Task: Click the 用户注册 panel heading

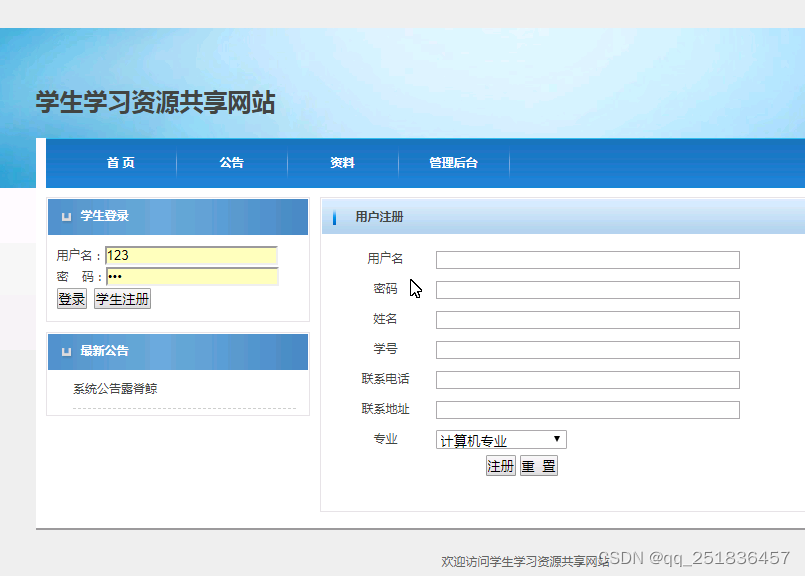Action: [x=379, y=217]
